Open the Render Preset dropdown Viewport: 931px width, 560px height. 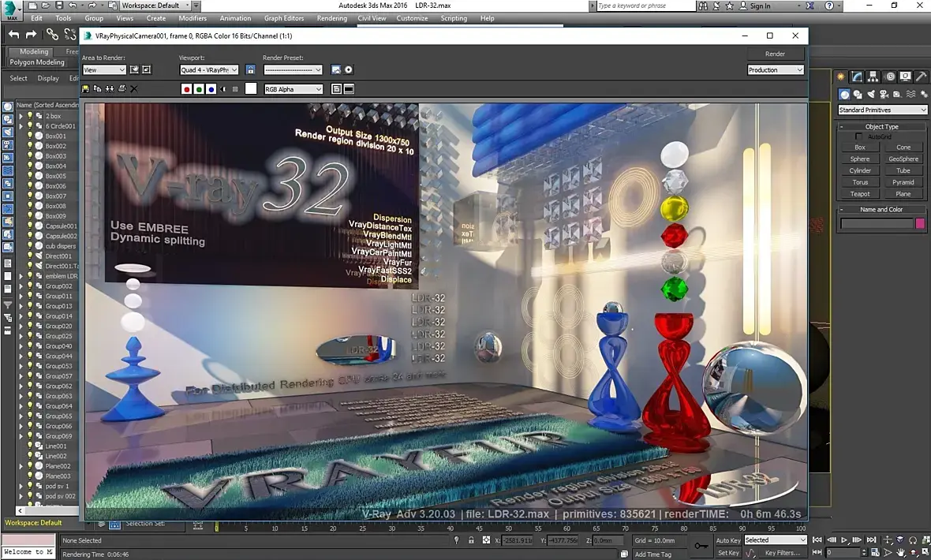[x=293, y=70]
